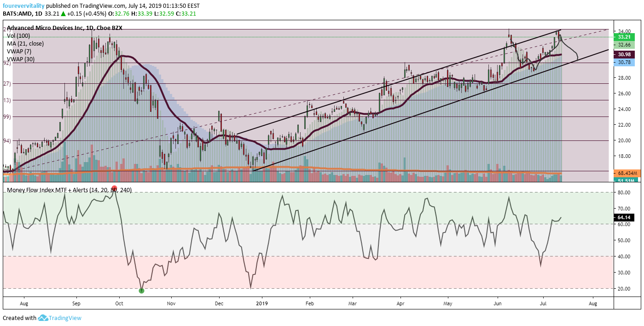This screenshot has height=326, width=644.
Task: Select the blue 30.78 price tag
Action: click(625, 62)
